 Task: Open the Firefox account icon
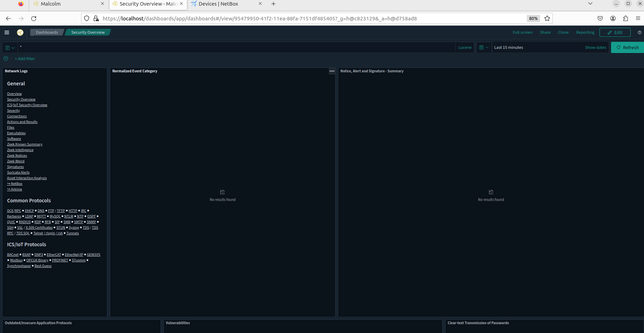613,18
